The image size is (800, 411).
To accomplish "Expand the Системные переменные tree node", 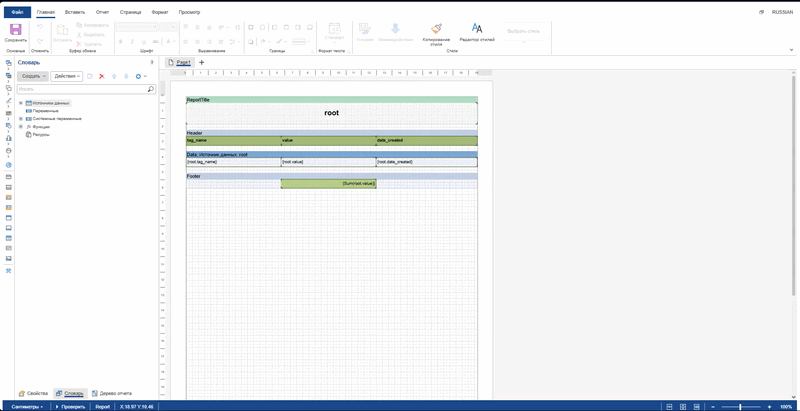I will pyautogui.click(x=20, y=118).
